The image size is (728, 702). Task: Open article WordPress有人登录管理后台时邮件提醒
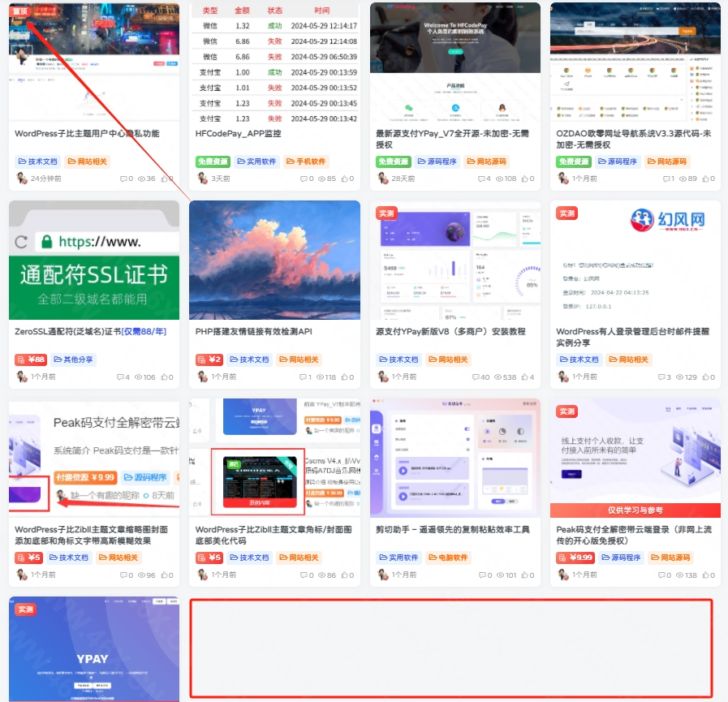coord(633,337)
